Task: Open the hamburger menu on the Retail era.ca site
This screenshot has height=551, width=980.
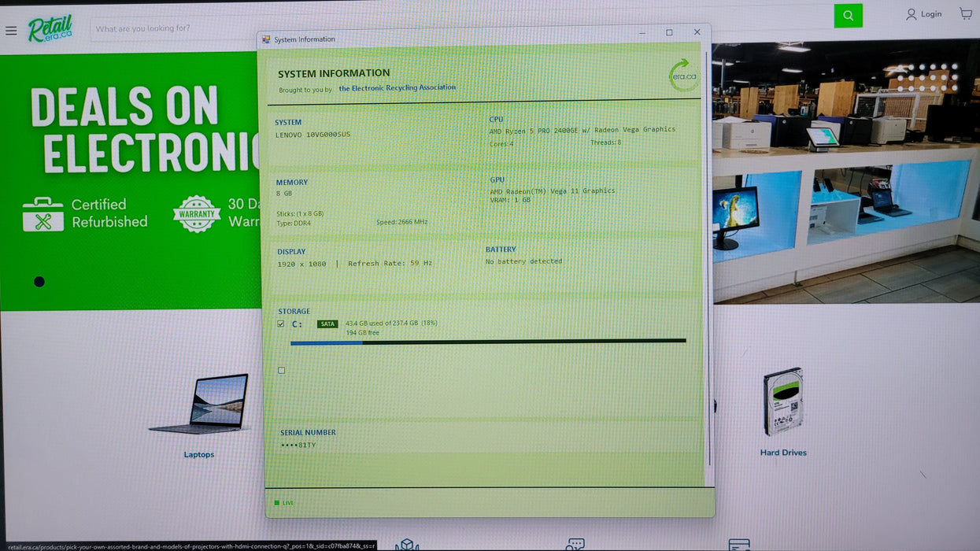Action: pyautogui.click(x=11, y=31)
